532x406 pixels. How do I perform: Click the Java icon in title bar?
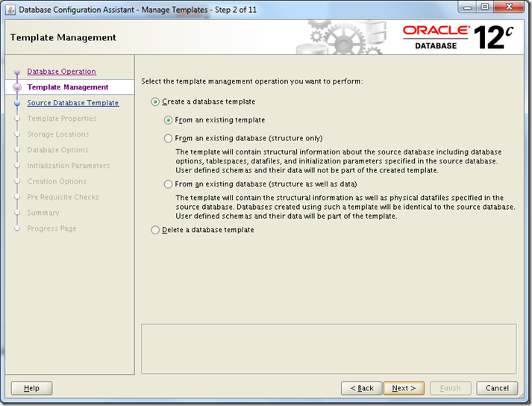10,10
